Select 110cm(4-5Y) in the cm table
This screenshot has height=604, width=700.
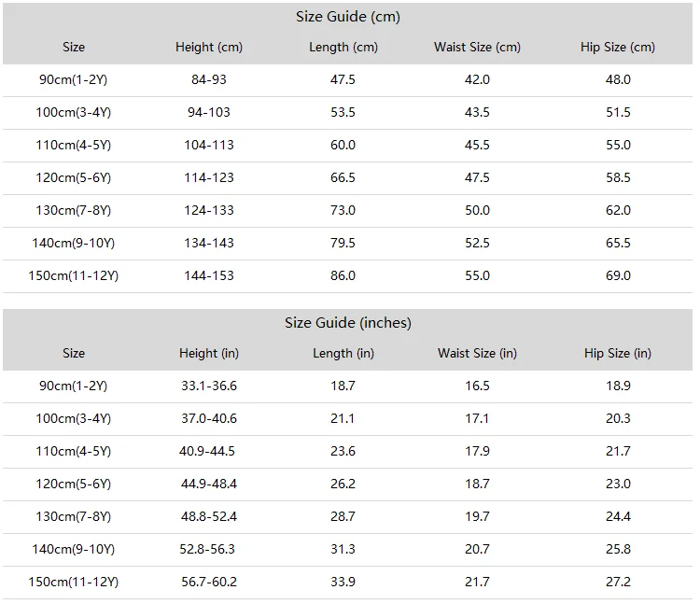(74, 146)
